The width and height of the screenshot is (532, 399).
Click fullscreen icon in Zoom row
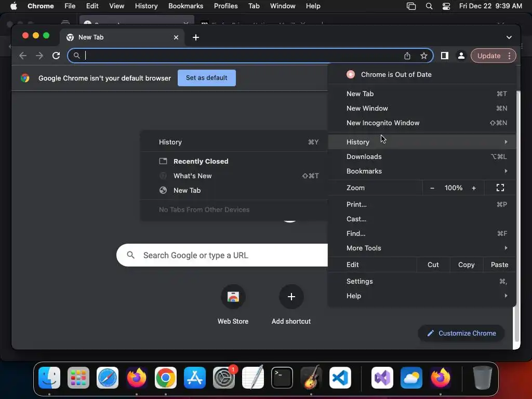coord(500,188)
